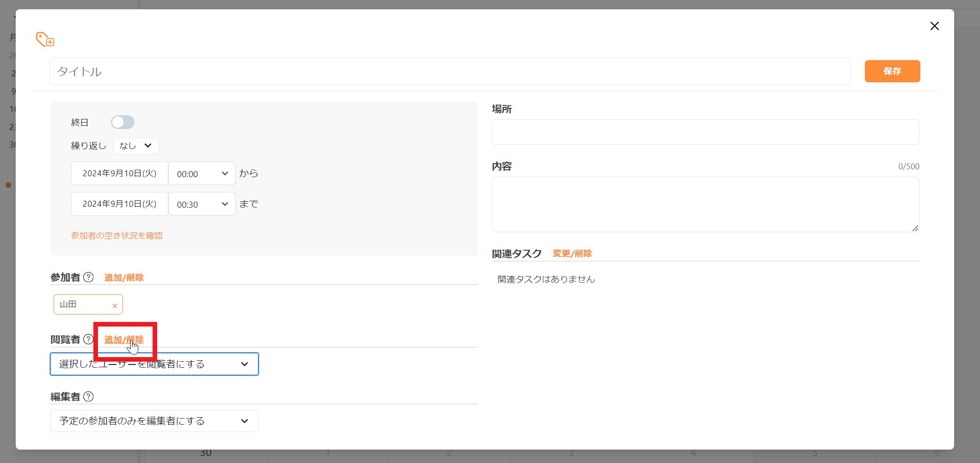Viewport: 980px width, 463px height.
Task: Open the 予定の参加者のみを編集者にする dropdown
Action: [154, 421]
